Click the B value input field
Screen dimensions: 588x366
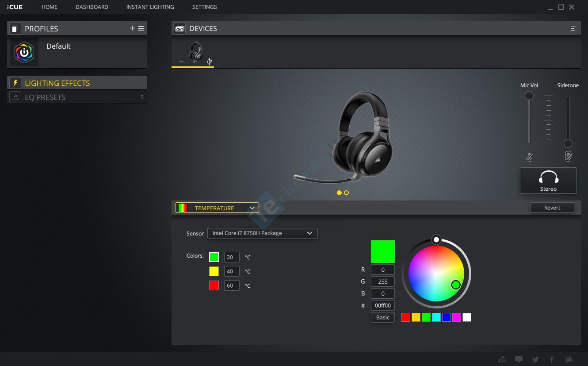pyautogui.click(x=382, y=293)
